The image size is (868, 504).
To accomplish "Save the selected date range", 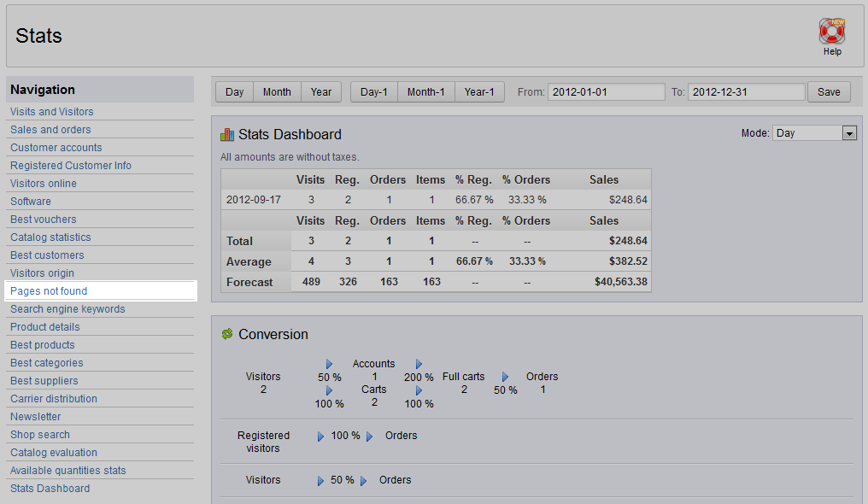I will point(829,92).
